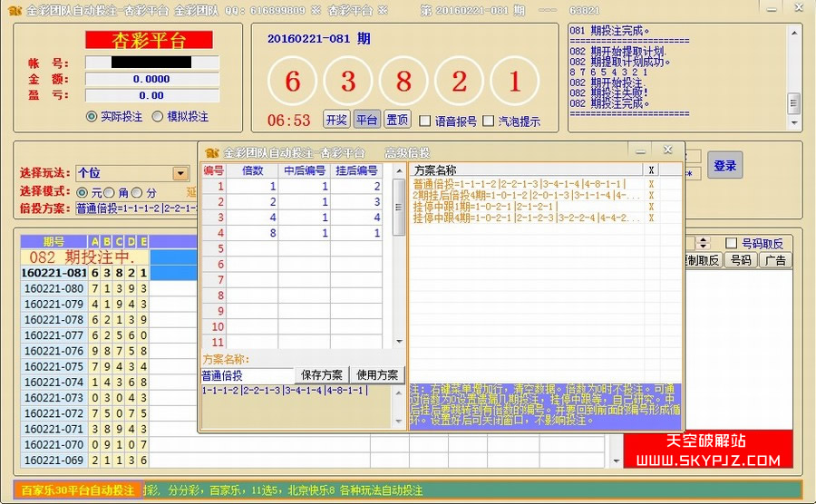Viewport: 816px width, 504px height.
Task: Click history row 160221-080
Action: [85, 288]
